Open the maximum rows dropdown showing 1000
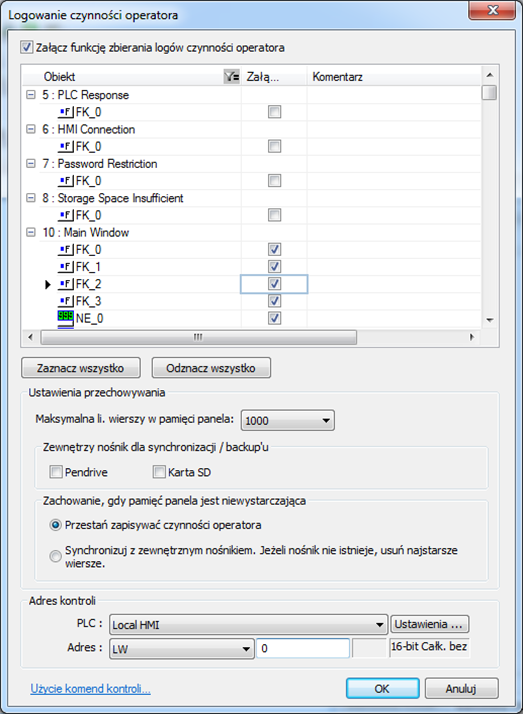 [x=288, y=420]
